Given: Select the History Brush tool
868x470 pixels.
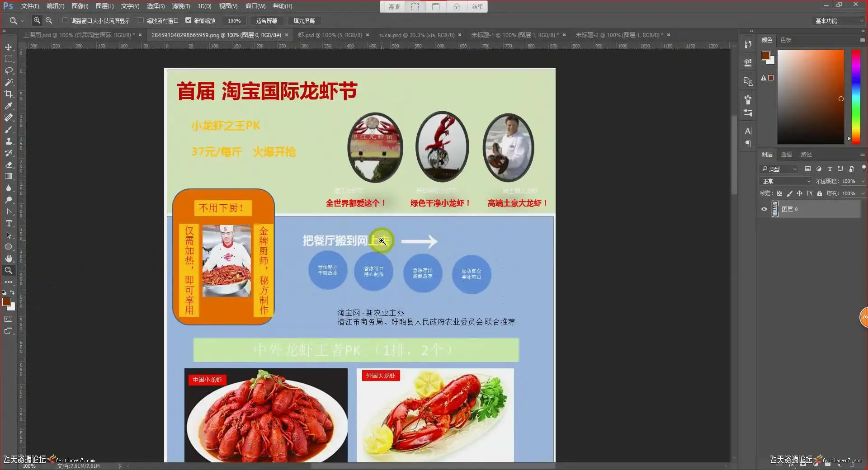Looking at the screenshot, I should pos(9,153).
